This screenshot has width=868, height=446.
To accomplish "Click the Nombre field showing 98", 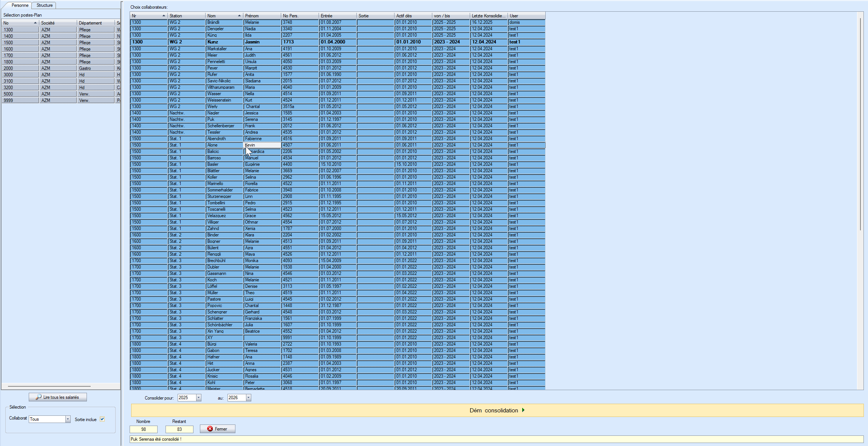I will 144,429.
